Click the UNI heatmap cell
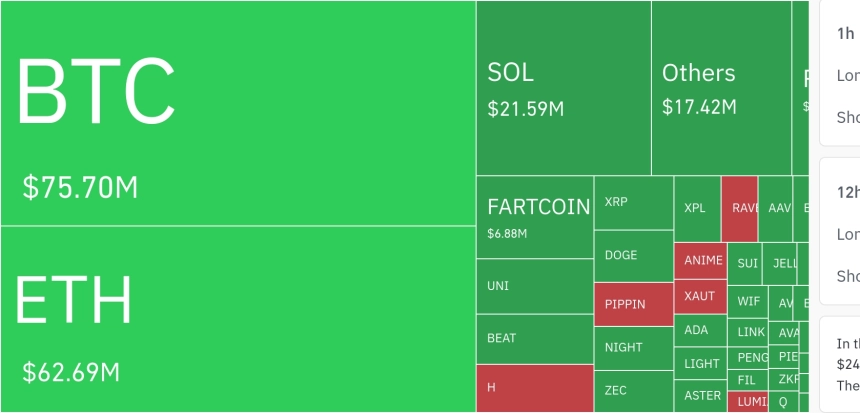Viewport: 860px width, 413px height. [534, 286]
